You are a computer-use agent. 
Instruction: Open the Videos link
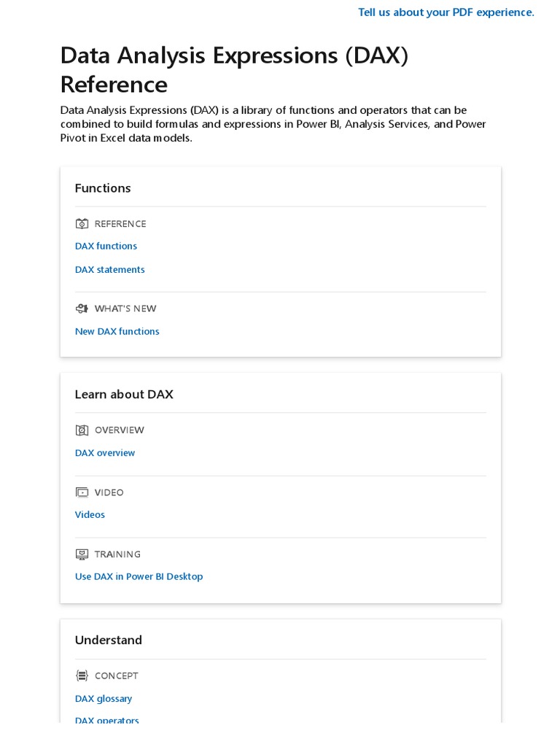[90, 515]
